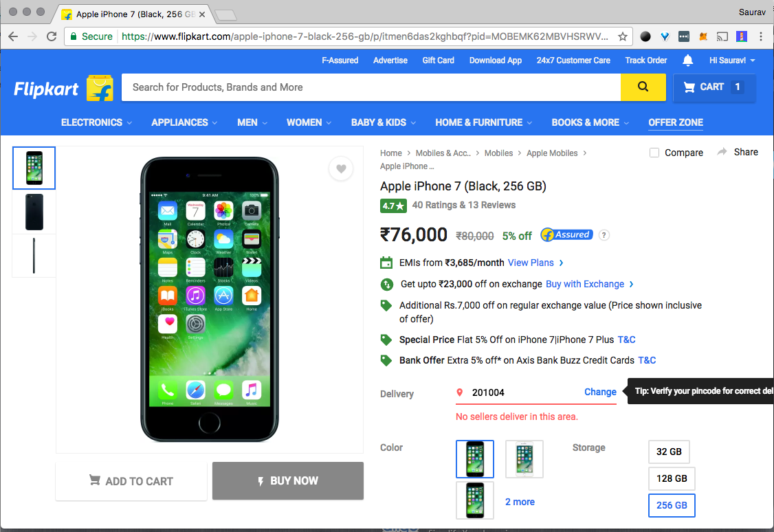Click the Flipkart logo
This screenshot has height=532, width=774.
point(63,89)
